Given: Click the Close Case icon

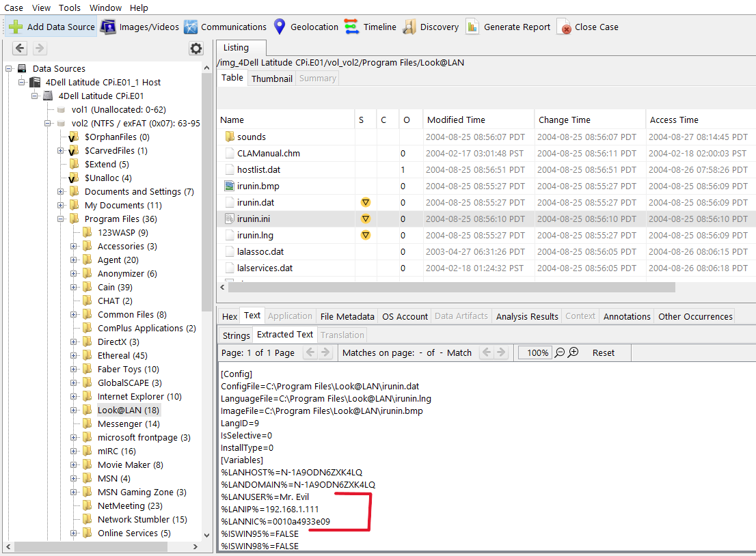Looking at the screenshot, I should [x=564, y=27].
